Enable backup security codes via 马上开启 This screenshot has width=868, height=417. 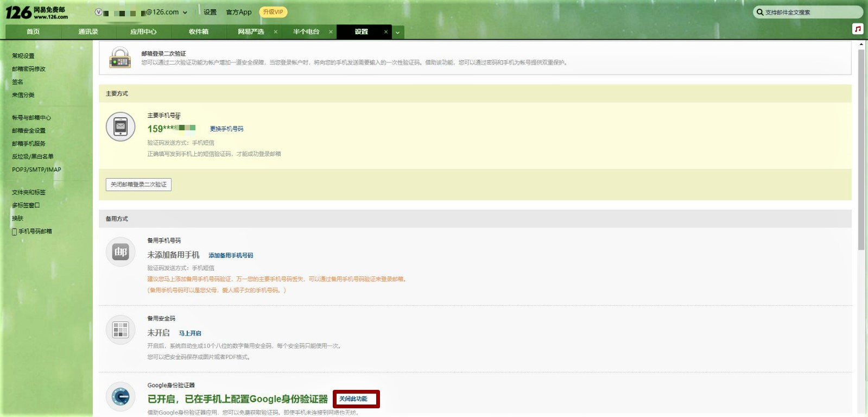190,333
